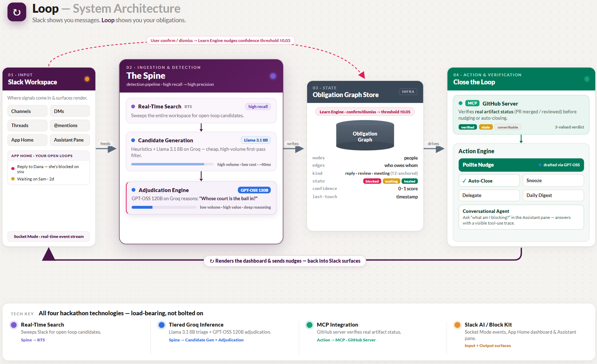The image size is (597, 364).
Task: Click green legend dot for MCP Integration
Action: (x=310, y=325)
